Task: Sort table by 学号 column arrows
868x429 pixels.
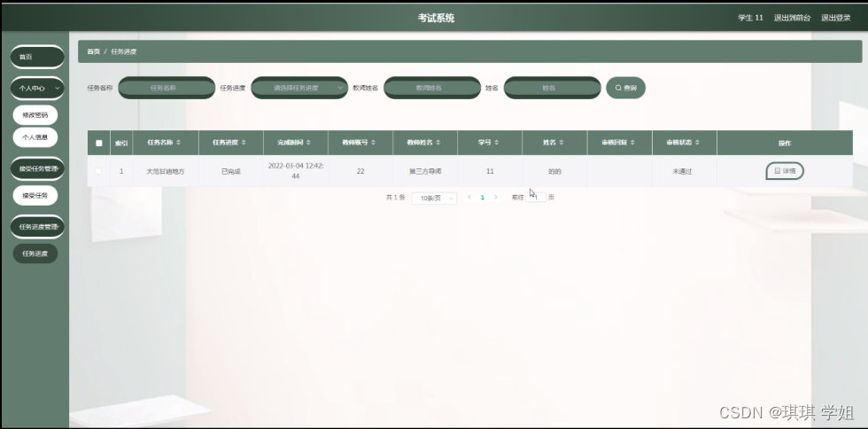Action: coord(497,143)
